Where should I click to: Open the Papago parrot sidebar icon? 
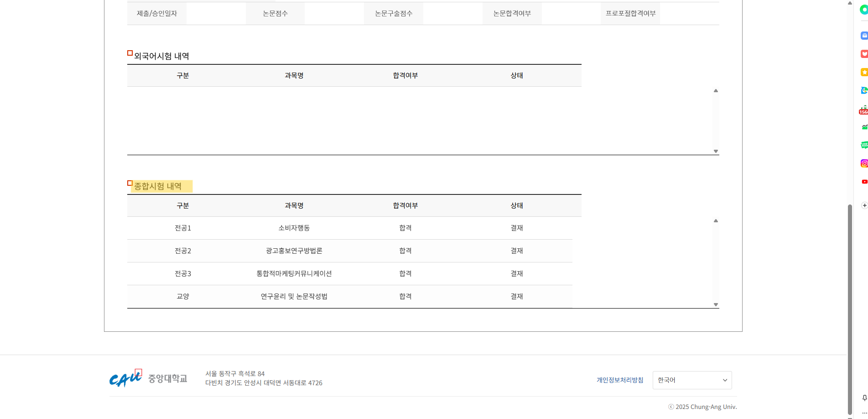click(864, 90)
